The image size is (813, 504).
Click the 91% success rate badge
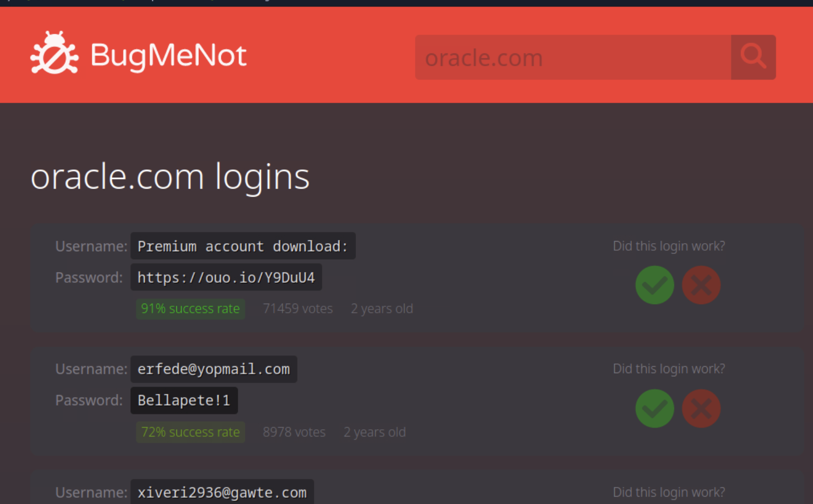tap(190, 309)
